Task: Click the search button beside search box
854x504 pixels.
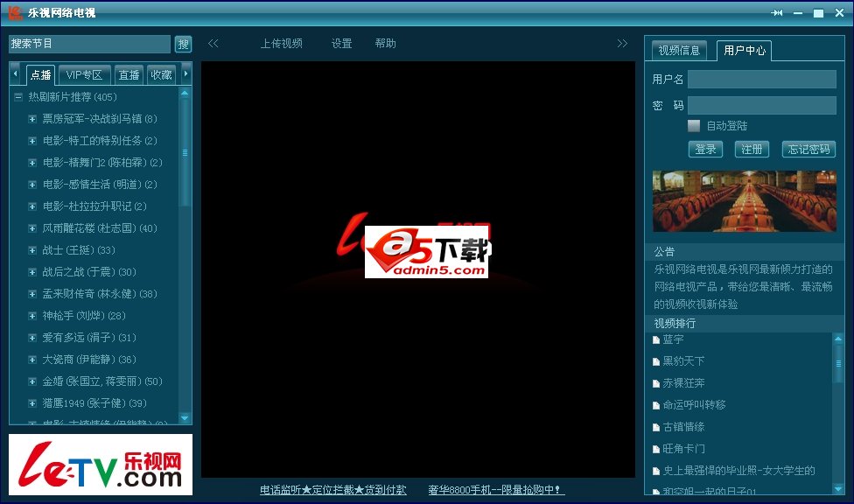Action: point(183,44)
